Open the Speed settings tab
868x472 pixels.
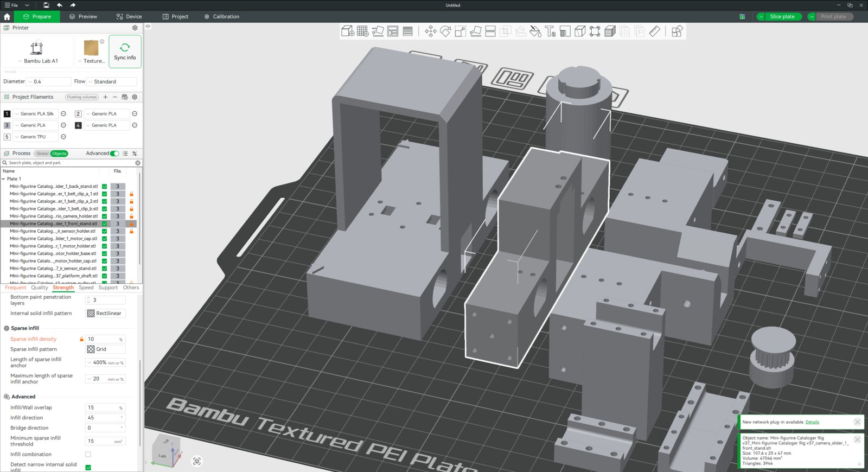[x=86, y=288]
